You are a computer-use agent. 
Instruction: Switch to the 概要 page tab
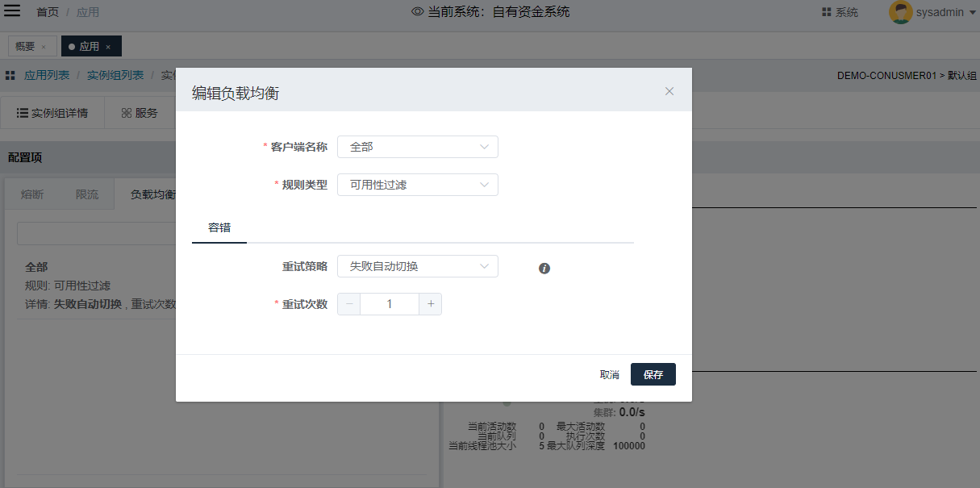(25, 47)
